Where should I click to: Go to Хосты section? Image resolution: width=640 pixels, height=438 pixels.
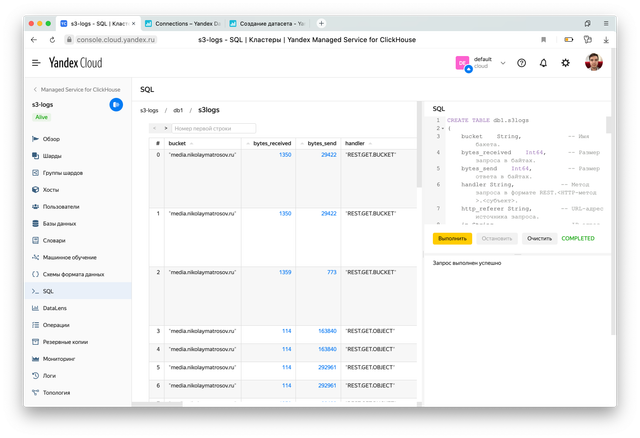tap(52, 189)
